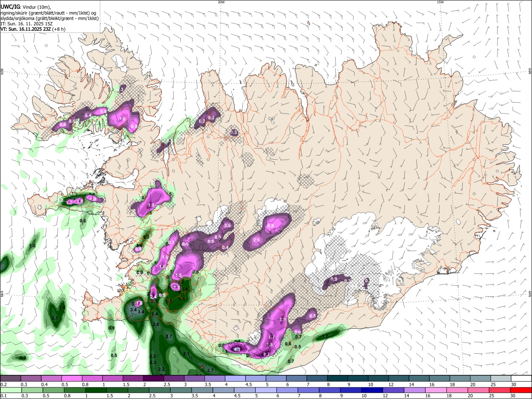Click the 'IT: Sun. 16. 11. 2025 15Z' line
The image size is (532, 399).
[x=27, y=24]
